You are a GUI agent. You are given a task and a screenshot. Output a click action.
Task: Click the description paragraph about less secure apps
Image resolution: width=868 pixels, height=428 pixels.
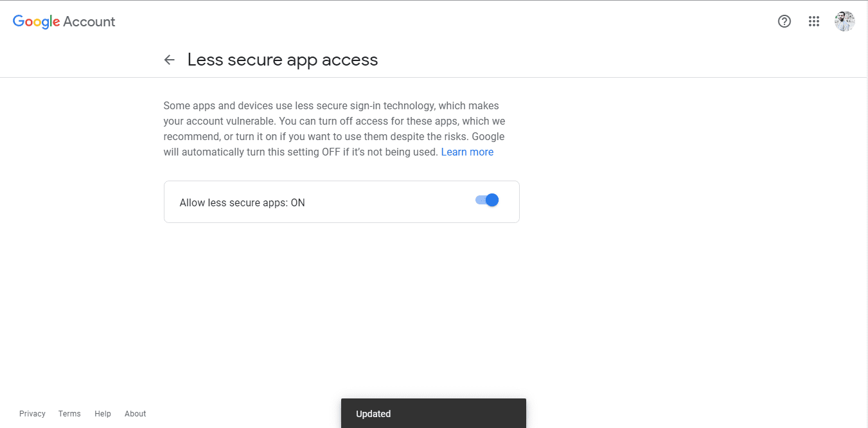334,129
